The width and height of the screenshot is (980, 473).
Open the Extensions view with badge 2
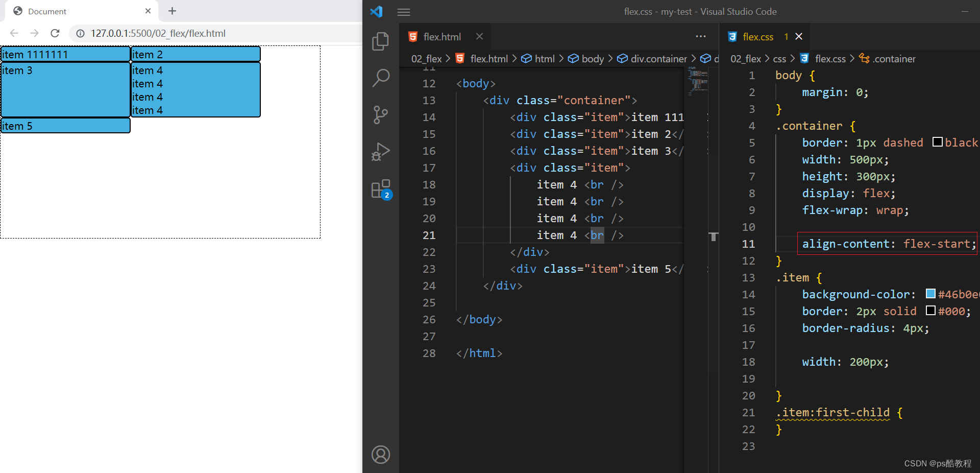point(381,190)
